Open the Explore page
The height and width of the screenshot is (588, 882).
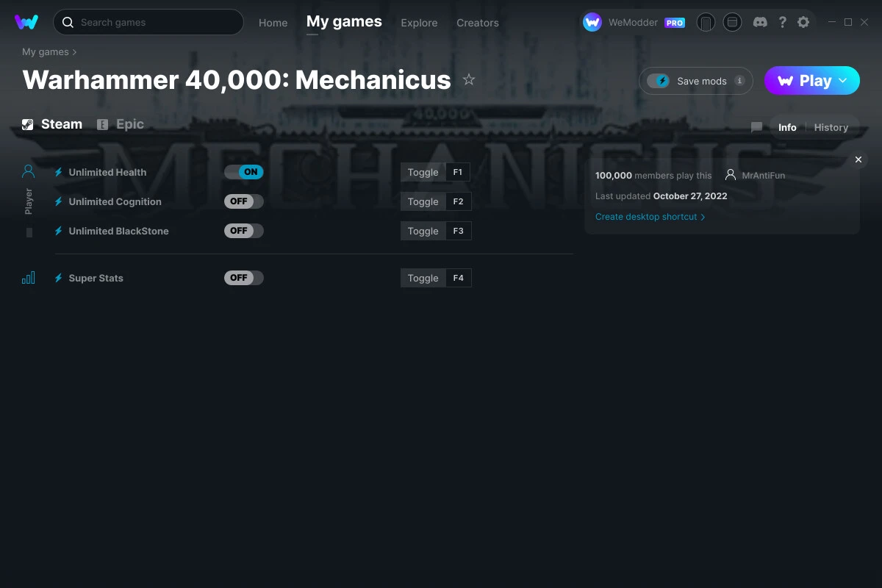tap(419, 23)
